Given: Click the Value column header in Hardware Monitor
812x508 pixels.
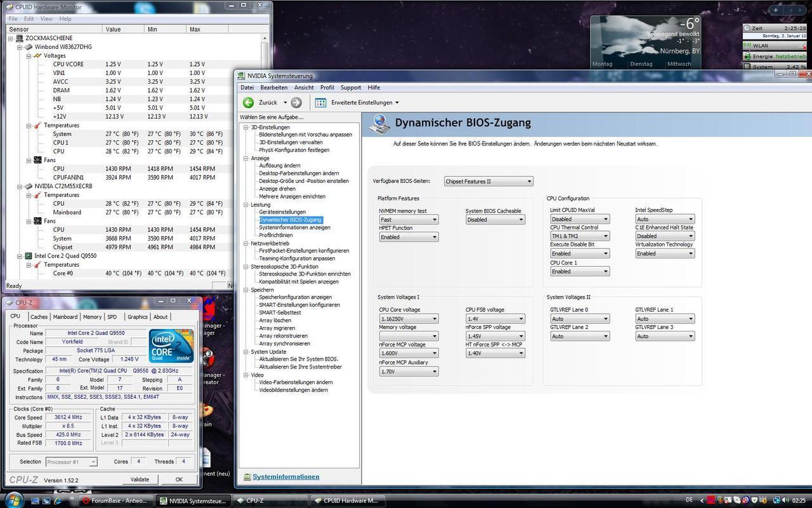Looking at the screenshot, I should (124, 29).
